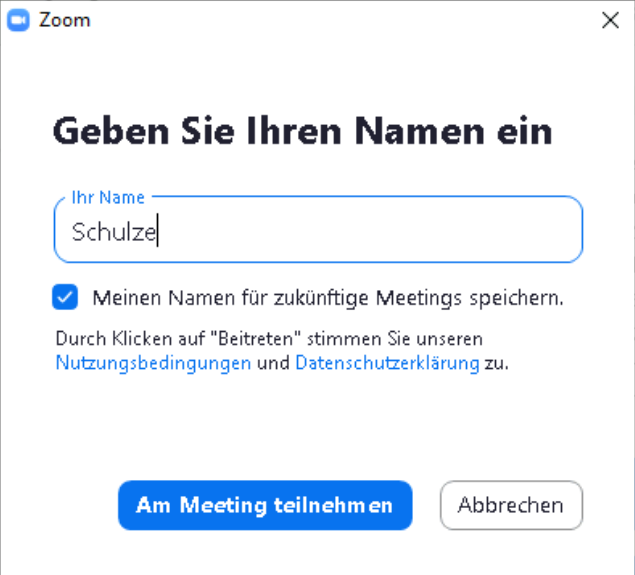Click the heading "Geben Sie Ihren Namen ein"
Image resolution: width=635 pixels, height=575 pixels.
pos(302,131)
